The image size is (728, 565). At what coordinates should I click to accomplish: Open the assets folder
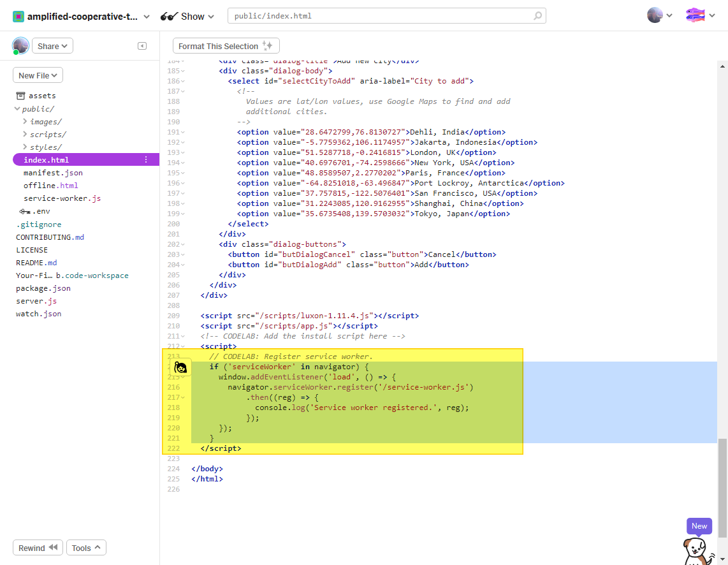[36, 96]
